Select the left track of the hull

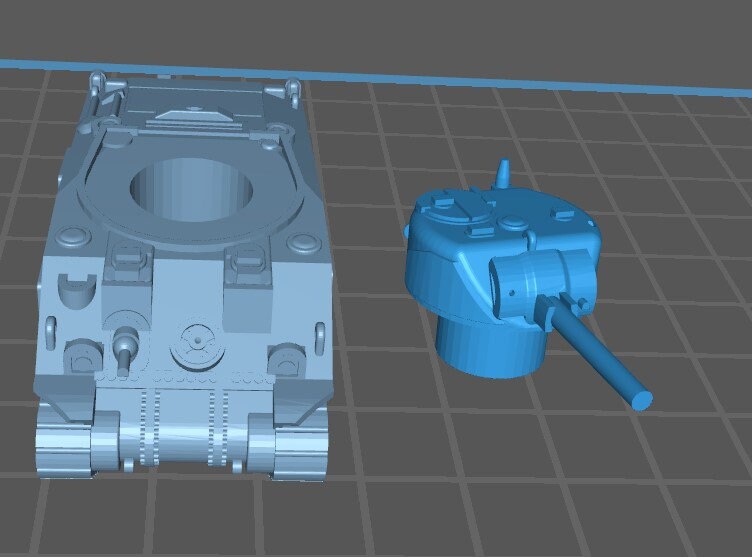coord(65,445)
